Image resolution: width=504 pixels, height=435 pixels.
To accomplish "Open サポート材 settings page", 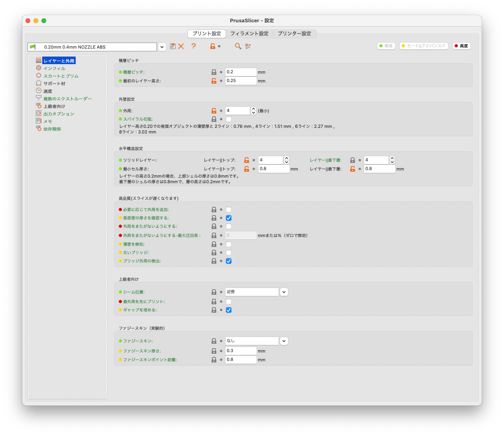I will click(x=54, y=83).
